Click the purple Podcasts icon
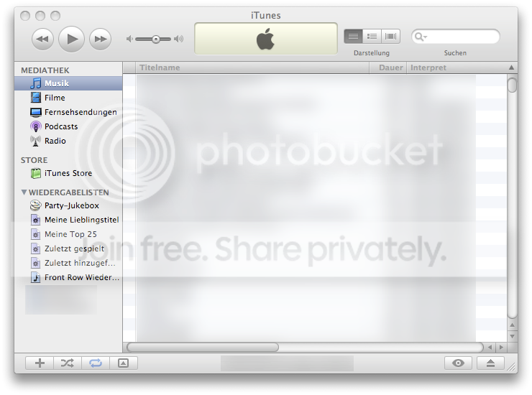This screenshot has width=532, height=395. click(36, 126)
